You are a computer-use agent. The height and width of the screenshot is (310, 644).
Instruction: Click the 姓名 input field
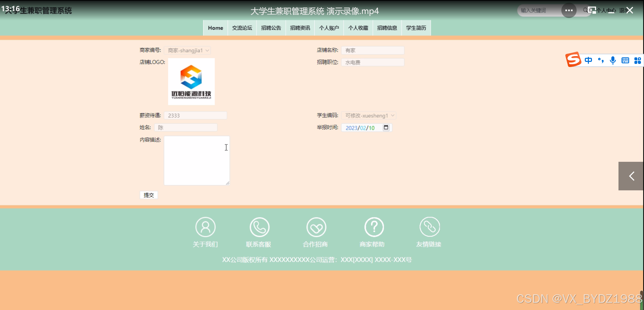186,127
